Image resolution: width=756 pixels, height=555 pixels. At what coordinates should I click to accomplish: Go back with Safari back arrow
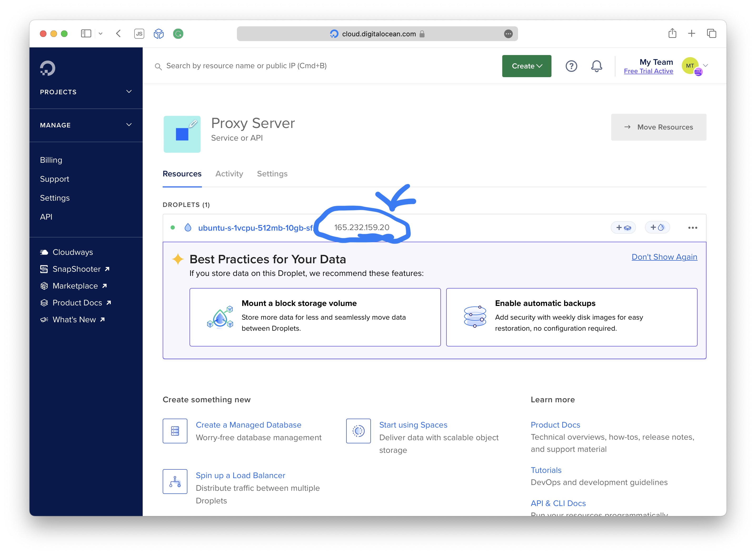coord(118,34)
